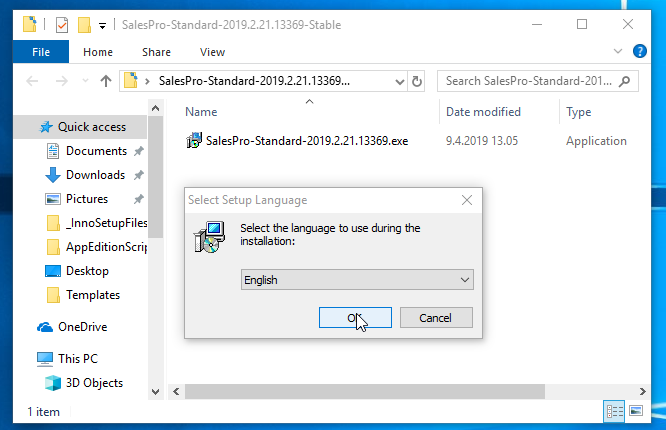Image resolution: width=666 pixels, height=430 pixels.
Task: Switch to Large icons view icon
Action: point(636,411)
